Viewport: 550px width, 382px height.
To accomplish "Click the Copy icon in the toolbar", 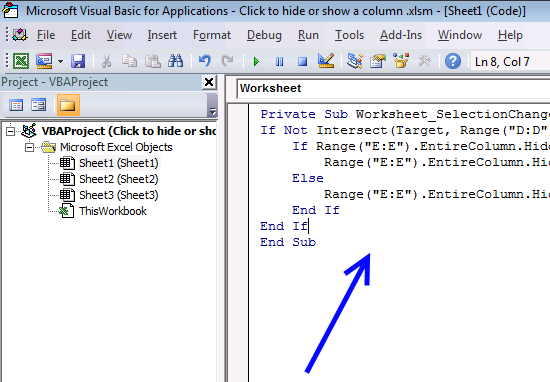I will [129, 61].
